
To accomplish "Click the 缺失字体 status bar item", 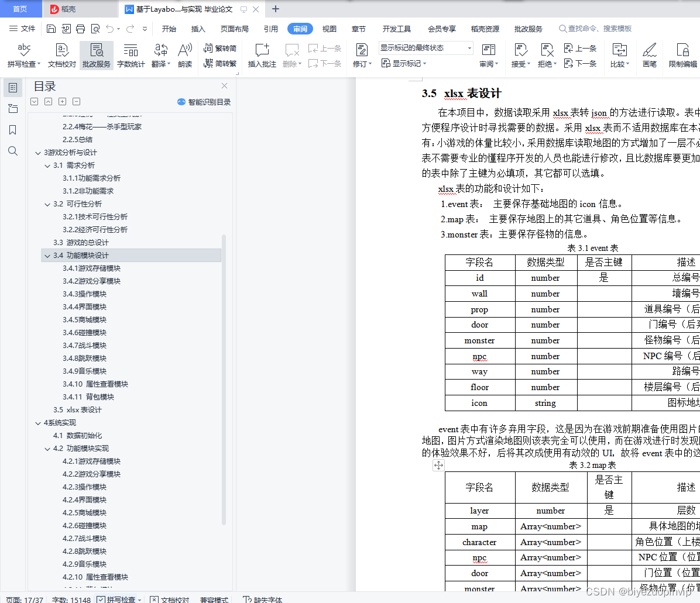I will [x=262, y=599].
